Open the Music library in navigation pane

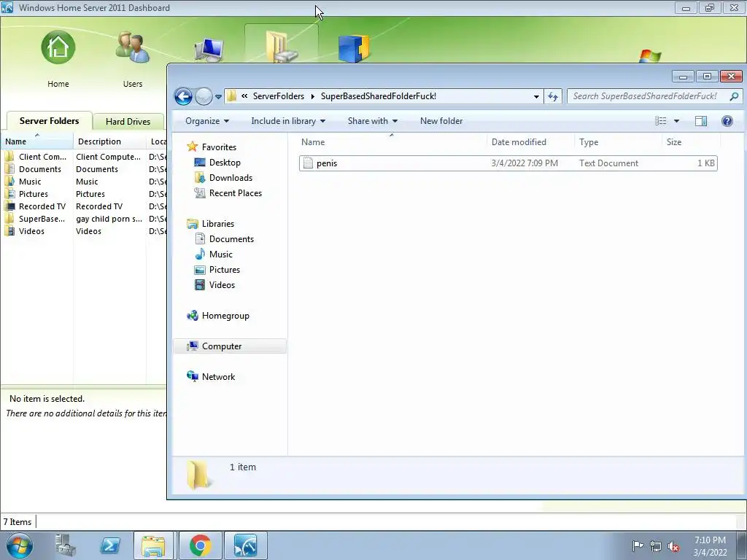pyautogui.click(x=220, y=254)
